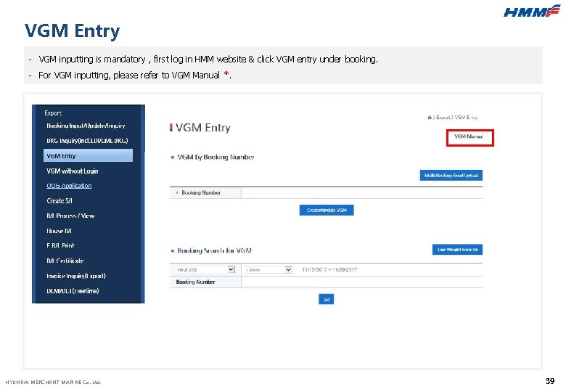Click the page number 39
This screenshot has height=392, width=566.
550,381
